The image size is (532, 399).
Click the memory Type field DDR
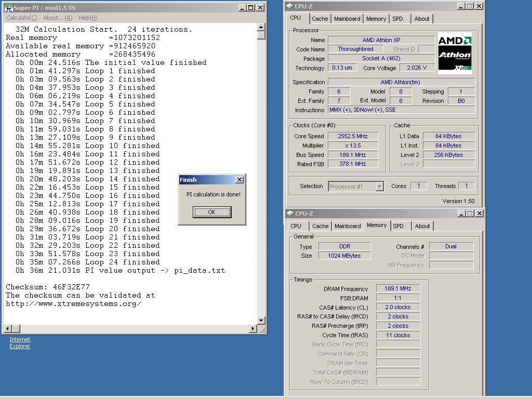point(345,246)
